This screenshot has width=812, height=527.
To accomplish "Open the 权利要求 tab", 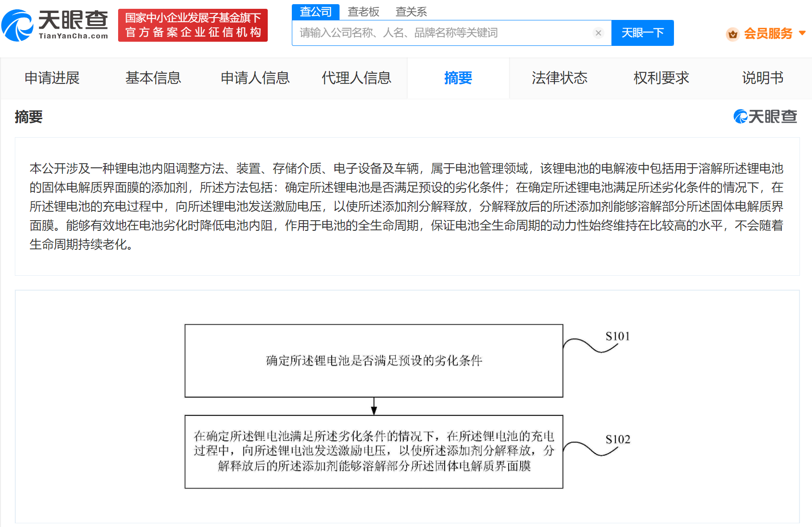I will [661, 78].
